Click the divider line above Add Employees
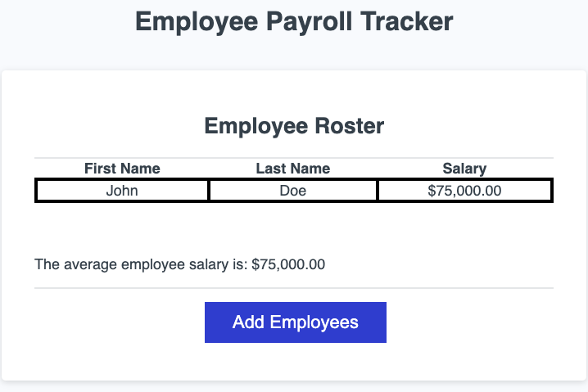This screenshot has height=392, width=588. (x=293, y=288)
